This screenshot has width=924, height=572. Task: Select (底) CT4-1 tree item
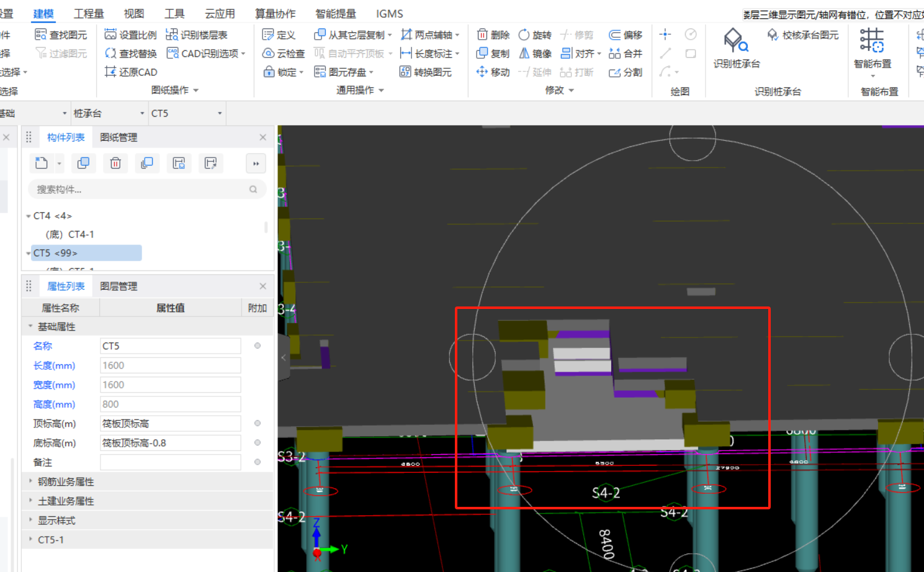click(70, 234)
